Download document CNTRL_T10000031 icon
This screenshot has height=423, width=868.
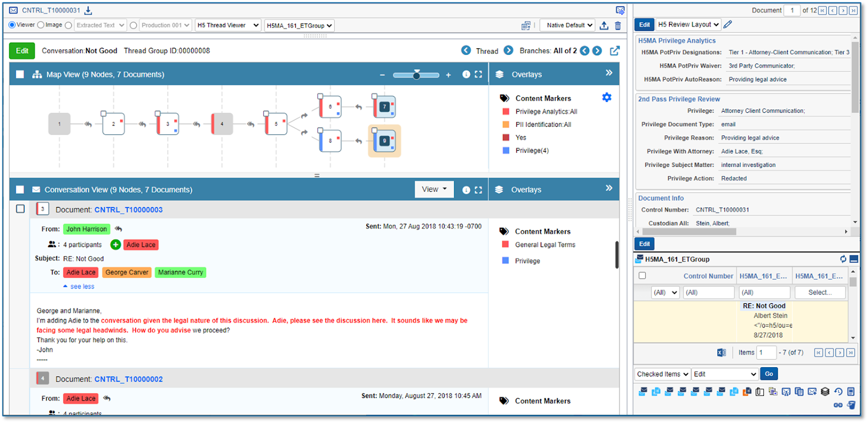(x=88, y=10)
